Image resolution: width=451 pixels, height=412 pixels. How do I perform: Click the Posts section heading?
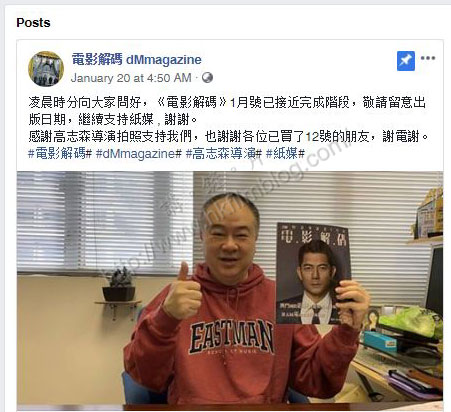pyautogui.click(x=33, y=23)
